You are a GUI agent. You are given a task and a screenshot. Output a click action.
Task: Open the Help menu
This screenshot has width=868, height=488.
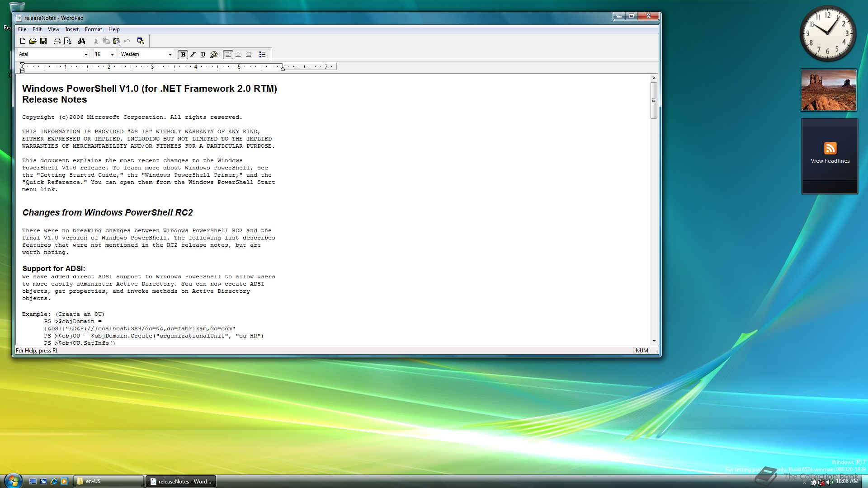tap(114, 29)
